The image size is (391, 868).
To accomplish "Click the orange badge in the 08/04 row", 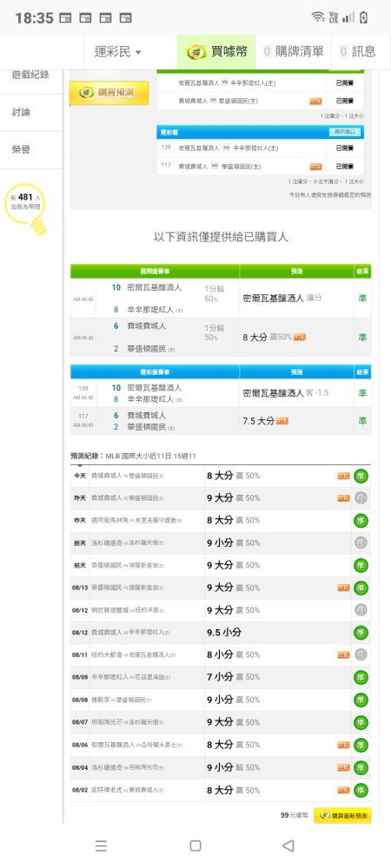I will (343, 768).
